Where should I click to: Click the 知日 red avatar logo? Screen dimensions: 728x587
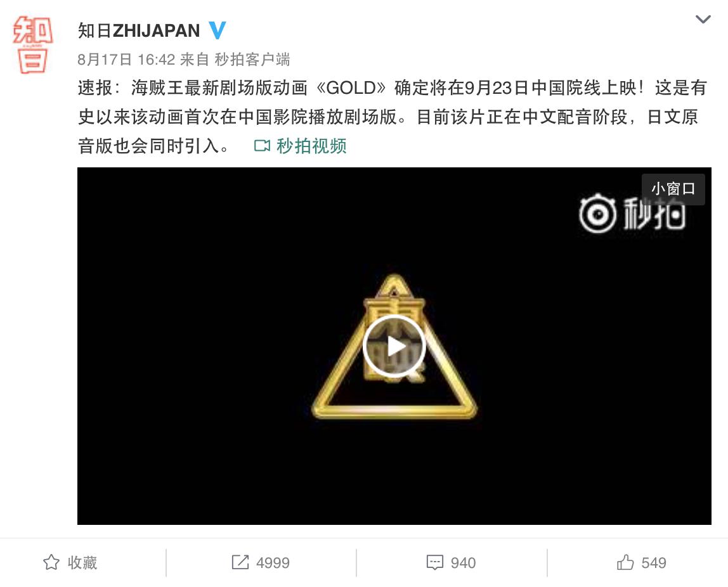32,45
